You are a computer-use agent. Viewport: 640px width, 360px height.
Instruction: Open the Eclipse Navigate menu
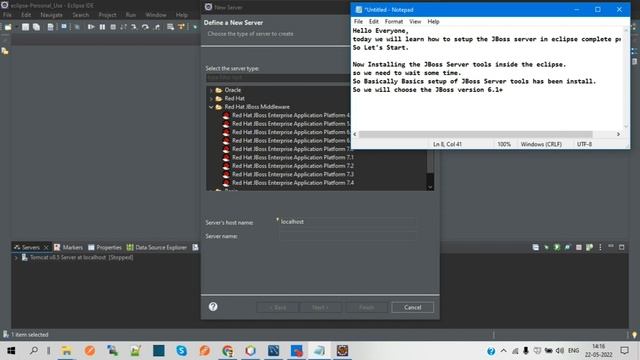(x=51, y=15)
